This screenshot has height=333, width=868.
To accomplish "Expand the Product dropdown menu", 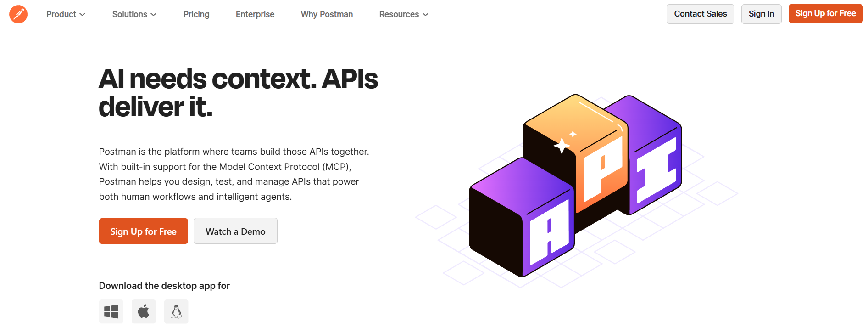I will tap(66, 14).
